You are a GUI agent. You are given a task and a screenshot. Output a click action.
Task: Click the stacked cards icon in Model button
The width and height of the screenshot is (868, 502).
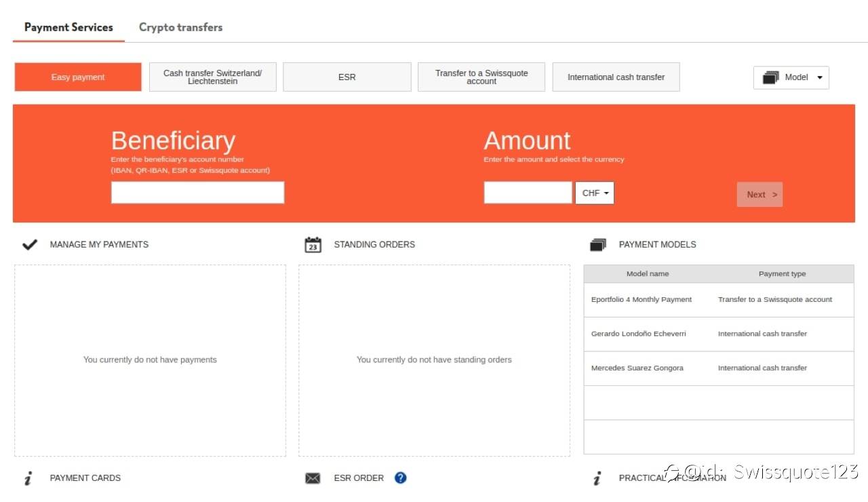[770, 77]
